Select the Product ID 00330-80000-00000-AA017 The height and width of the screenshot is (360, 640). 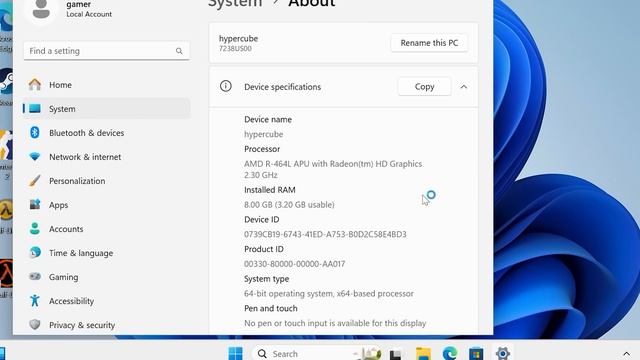[294, 264]
